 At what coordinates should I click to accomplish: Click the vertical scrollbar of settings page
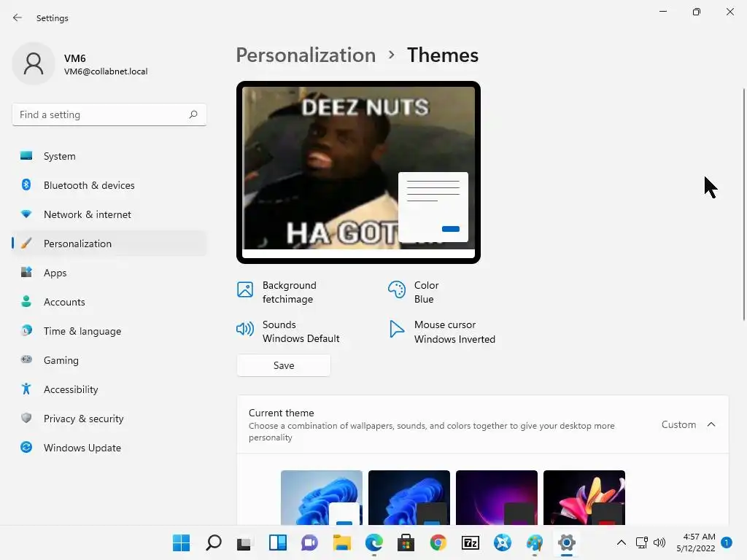[x=743, y=205]
